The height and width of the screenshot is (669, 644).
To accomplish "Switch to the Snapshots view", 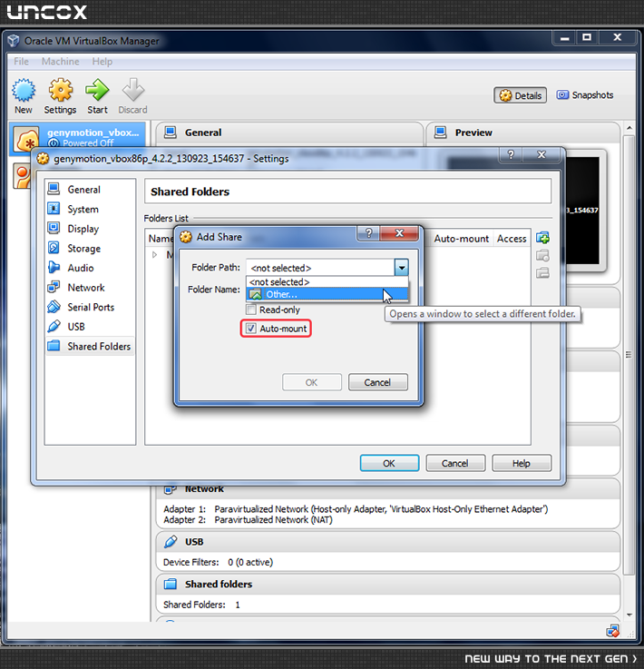I will coord(585,95).
